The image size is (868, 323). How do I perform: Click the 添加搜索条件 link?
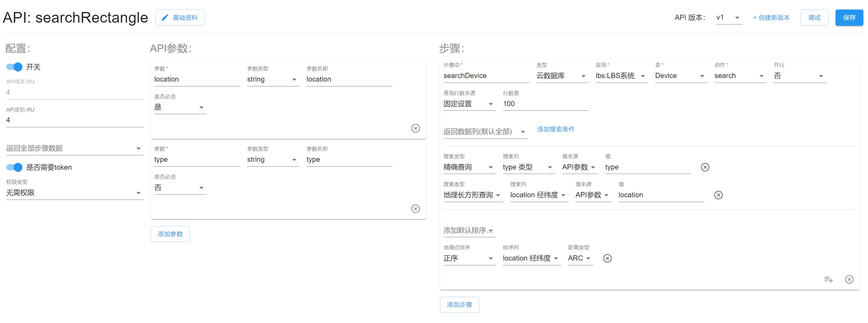(x=555, y=129)
